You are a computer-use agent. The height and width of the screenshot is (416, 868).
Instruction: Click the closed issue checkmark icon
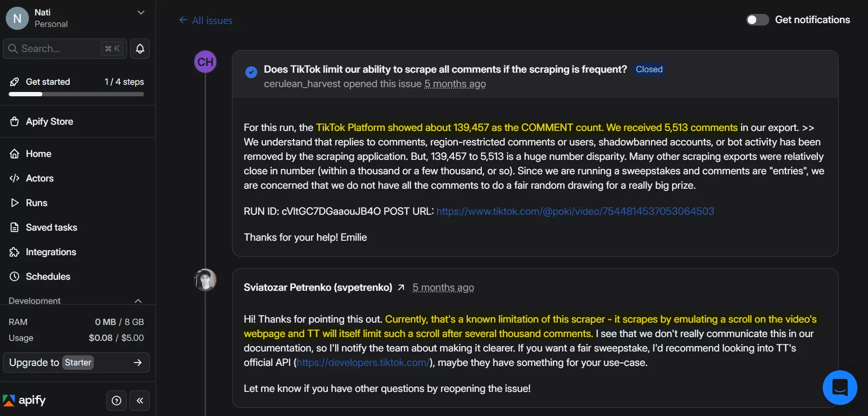[x=251, y=72]
